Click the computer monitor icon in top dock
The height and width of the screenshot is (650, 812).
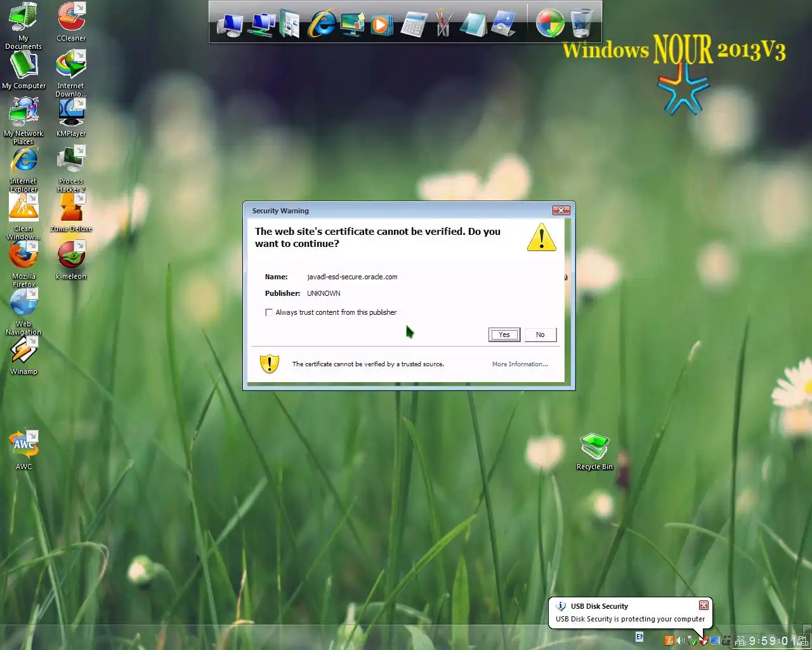[230, 24]
